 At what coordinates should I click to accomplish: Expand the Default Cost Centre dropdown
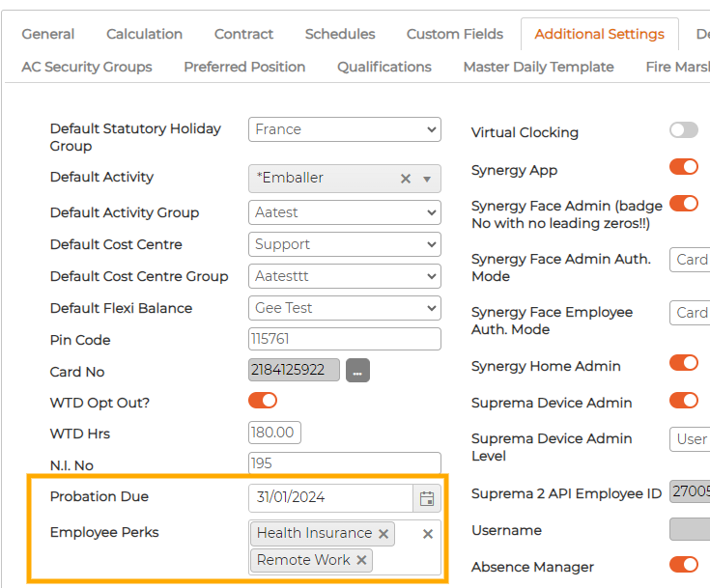(344, 244)
